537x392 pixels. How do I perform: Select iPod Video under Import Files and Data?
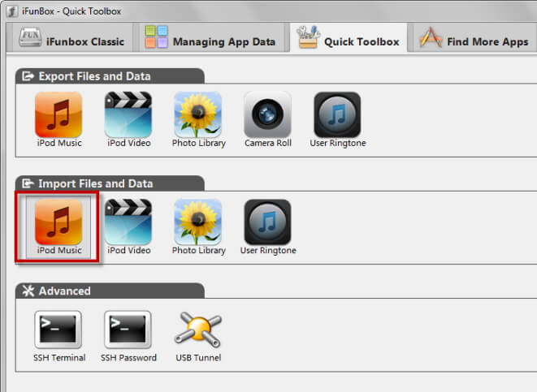tap(128, 226)
